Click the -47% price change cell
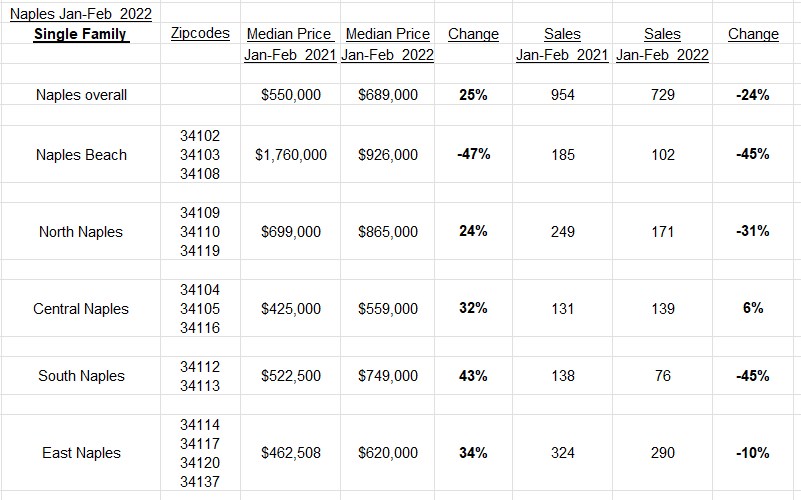 pyautogui.click(x=474, y=154)
